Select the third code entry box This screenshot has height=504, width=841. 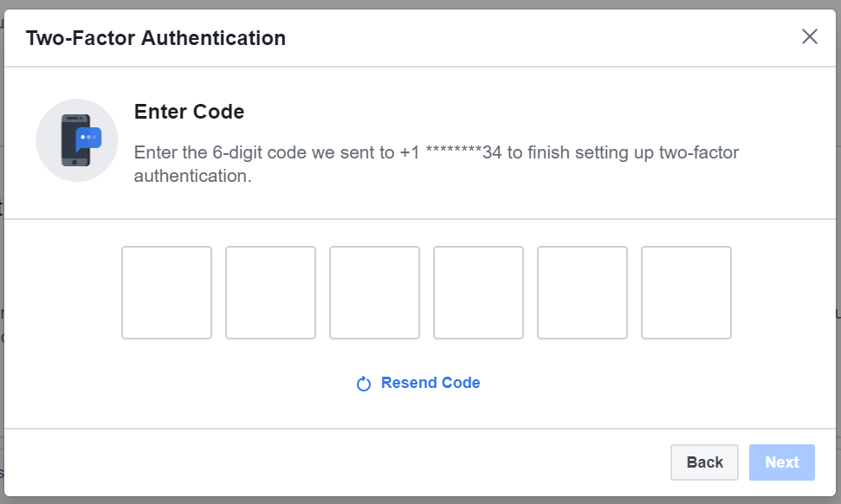(374, 292)
